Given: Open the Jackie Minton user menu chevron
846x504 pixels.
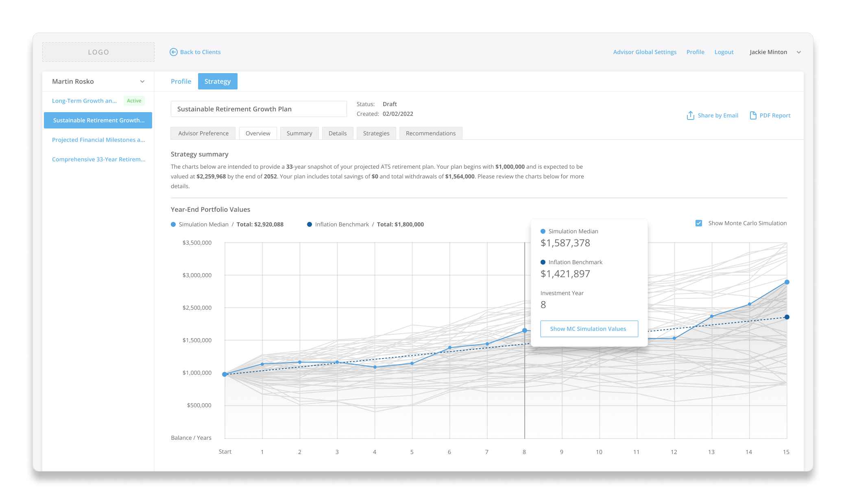Looking at the screenshot, I should click(x=799, y=52).
